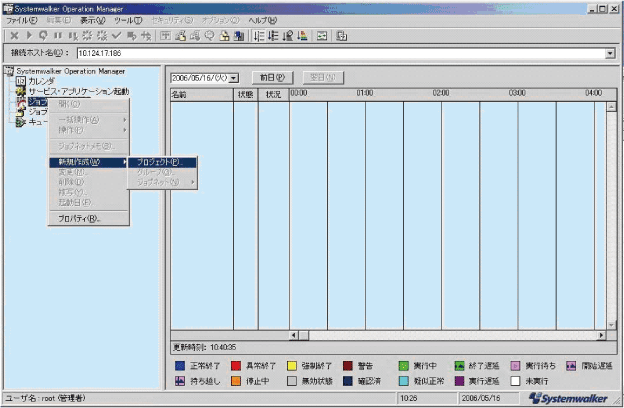624x408 pixels.
Task: Click horizontal scrollbar left arrow
Action: tap(294, 335)
